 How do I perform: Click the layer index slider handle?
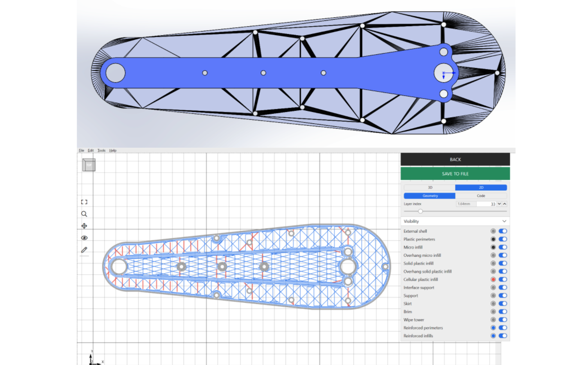pos(420,211)
